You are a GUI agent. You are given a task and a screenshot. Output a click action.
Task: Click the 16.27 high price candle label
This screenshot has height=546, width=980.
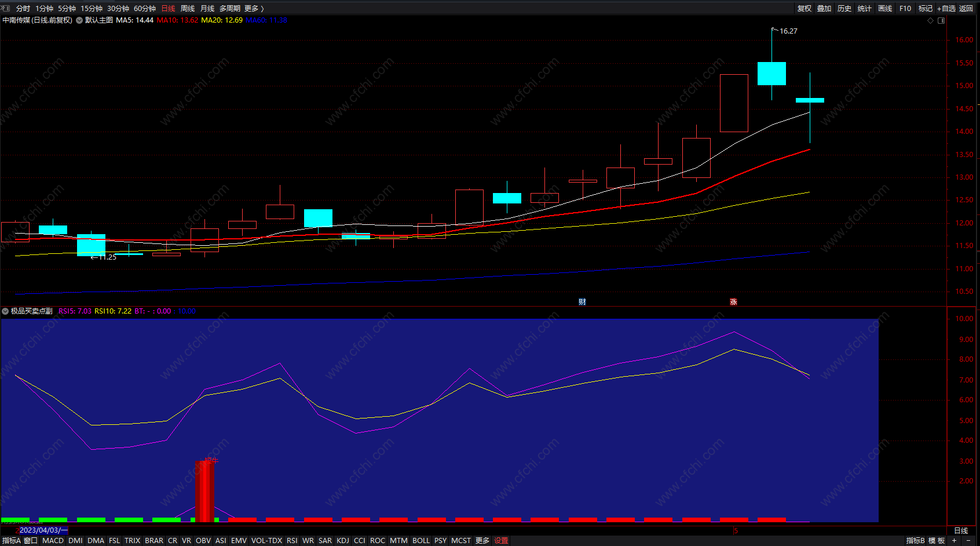[788, 31]
